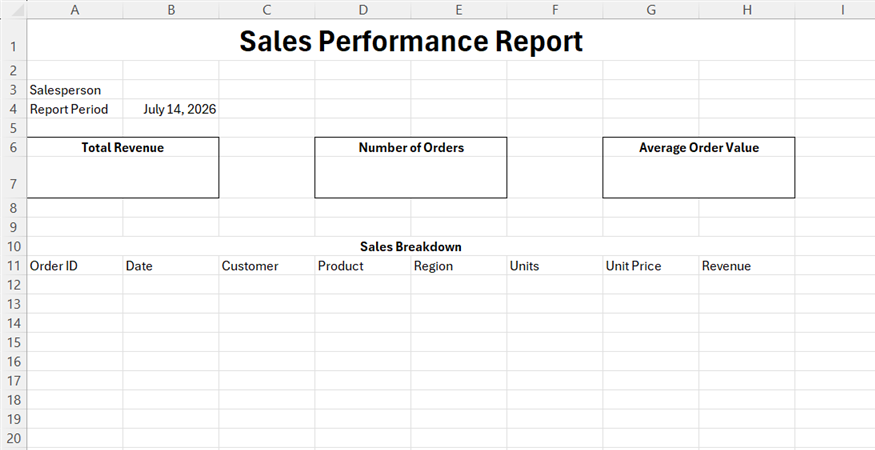
Task: Select row 2 header
Action: [x=13, y=70]
